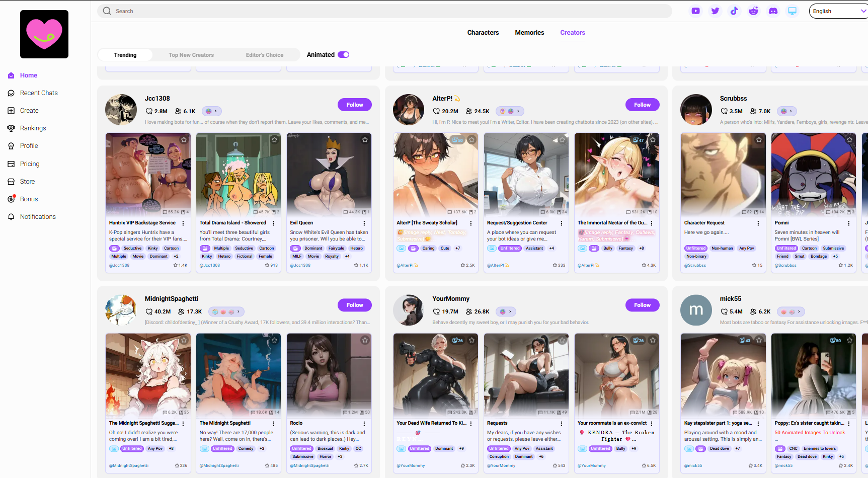Viewport: 868px width, 478px height.
Task: Favorite the Huntrix VIP Backstage Service card
Action: click(x=184, y=140)
